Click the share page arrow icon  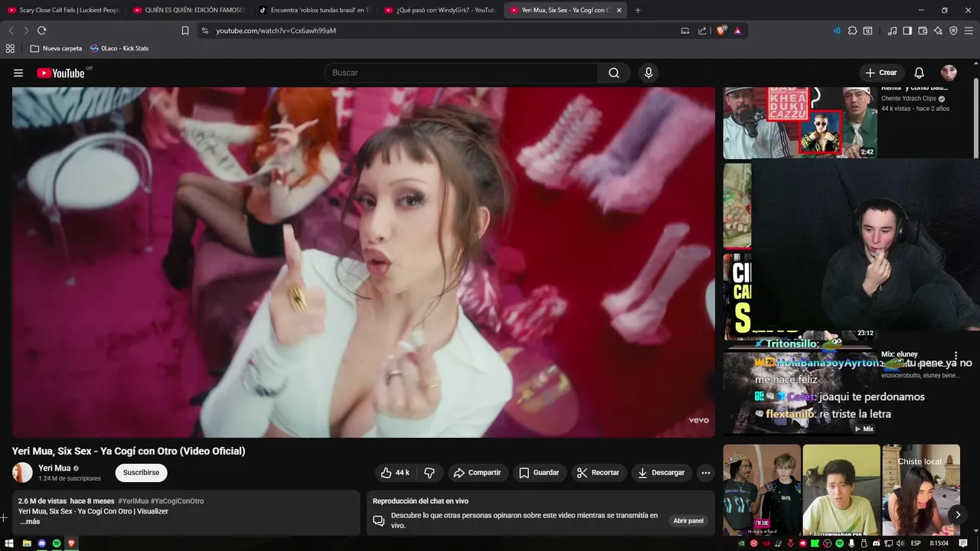point(702,31)
